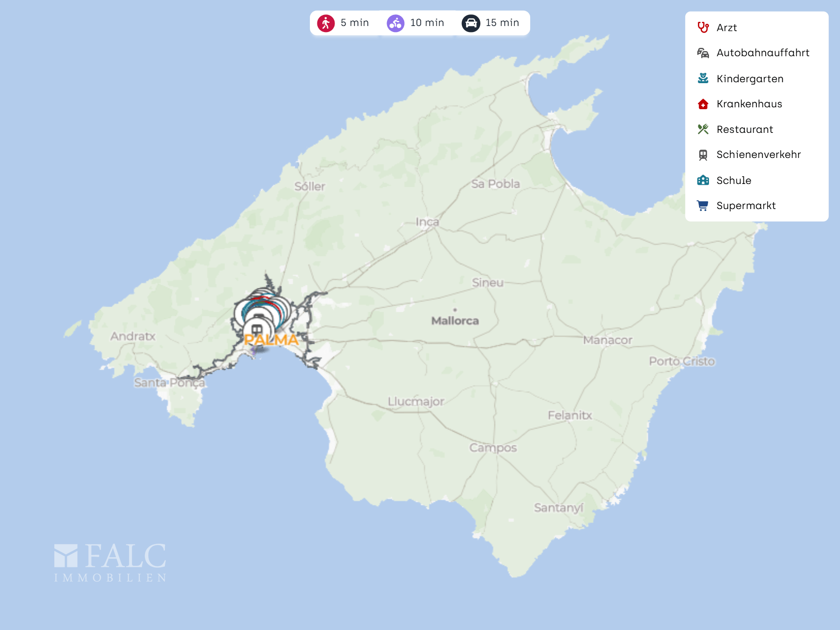Click the Supermarkt shopping cart icon
840x630 pixels.
click(x=703, y=205)
